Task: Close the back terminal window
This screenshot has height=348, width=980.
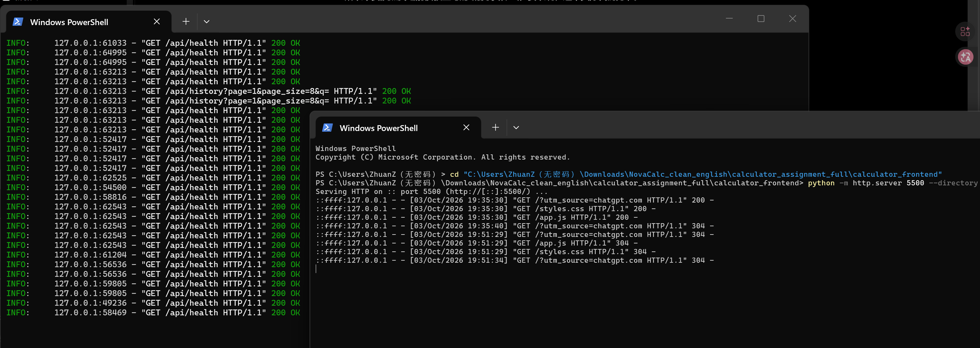Action: click(x=792, y=19)
